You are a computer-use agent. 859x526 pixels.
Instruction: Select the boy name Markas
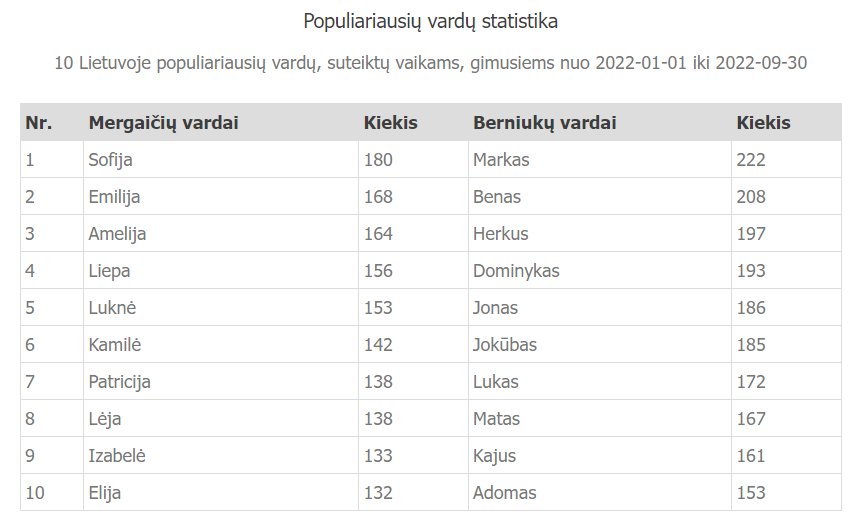pyautogui.click(x=501, y=160)
